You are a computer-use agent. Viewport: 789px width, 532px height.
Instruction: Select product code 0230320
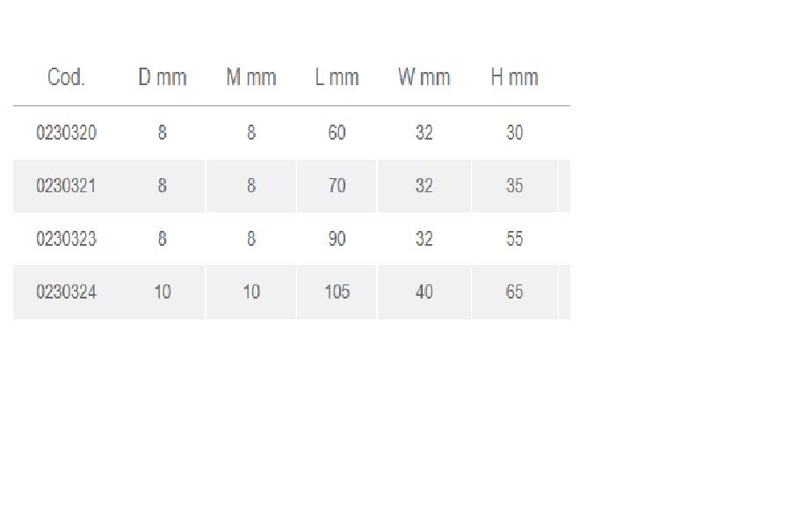66,133
